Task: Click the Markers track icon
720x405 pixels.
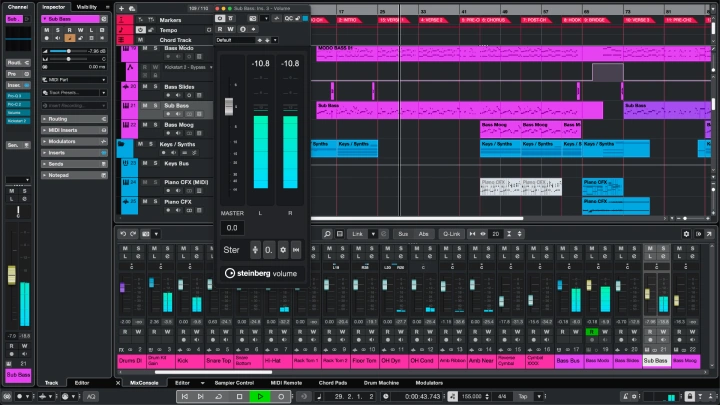Action: (121, 20)
